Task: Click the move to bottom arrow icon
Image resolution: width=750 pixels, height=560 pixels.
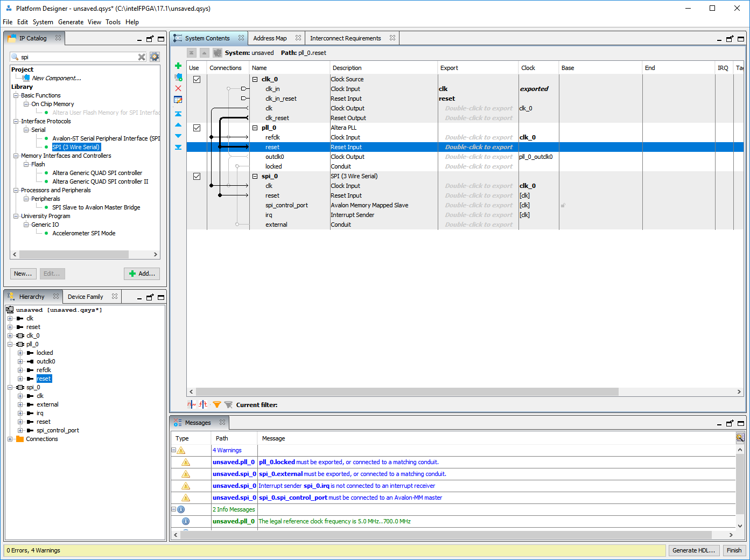Action: (x=178, y=147)
